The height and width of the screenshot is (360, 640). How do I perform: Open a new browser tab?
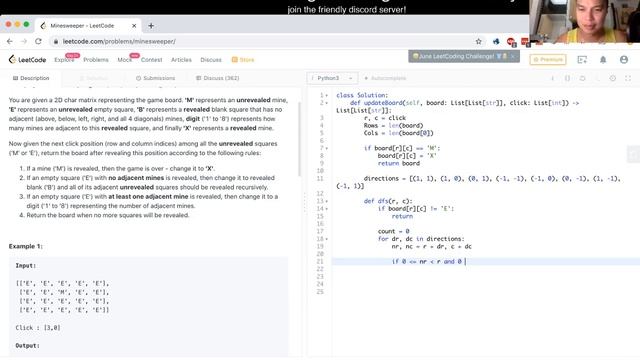151,26
